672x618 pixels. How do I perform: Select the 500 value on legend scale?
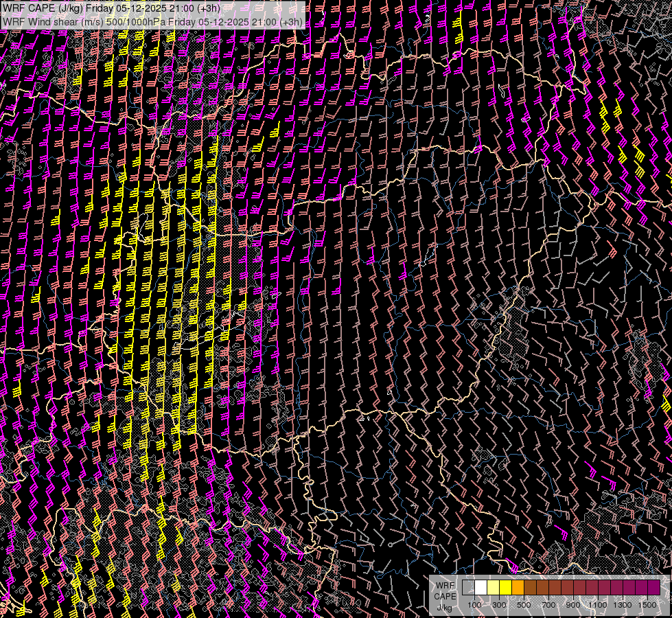point(524,604)
